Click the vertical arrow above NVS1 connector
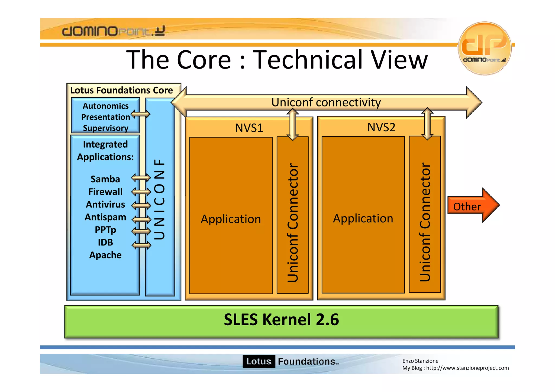The height and width of the screenshot is (392, 555). [293, 124]
